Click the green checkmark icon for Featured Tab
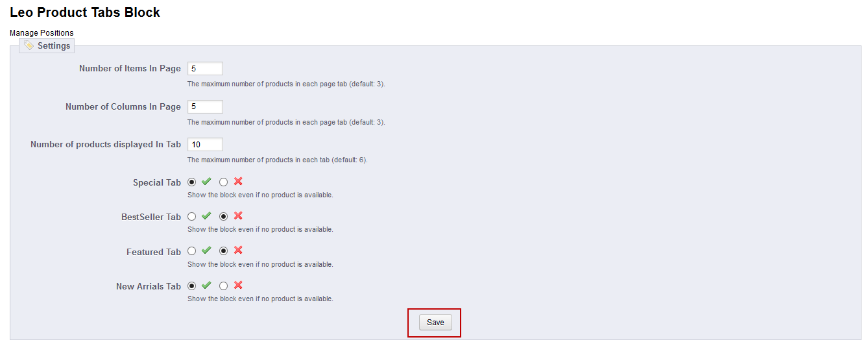 coord(206,251)
